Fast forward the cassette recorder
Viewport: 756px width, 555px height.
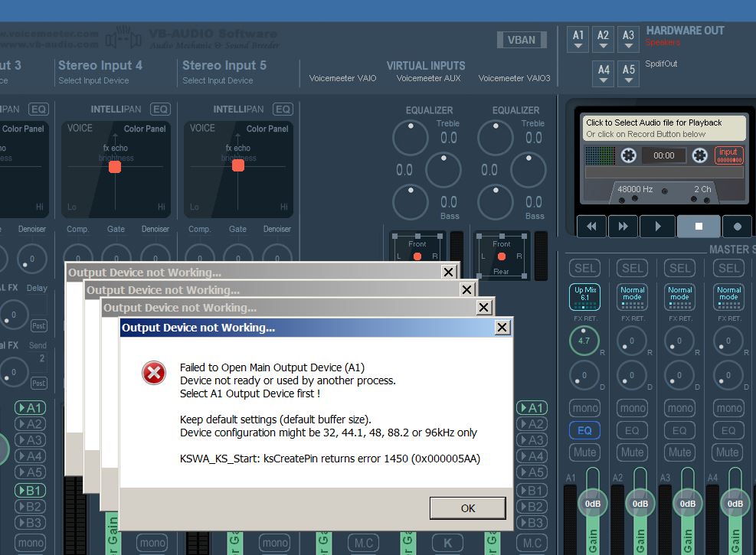coord(623,226)
